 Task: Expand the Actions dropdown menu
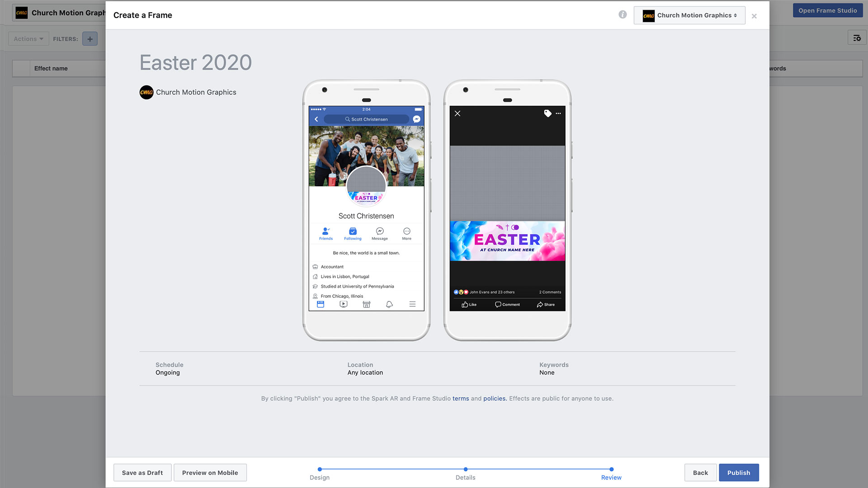[28, 39]
